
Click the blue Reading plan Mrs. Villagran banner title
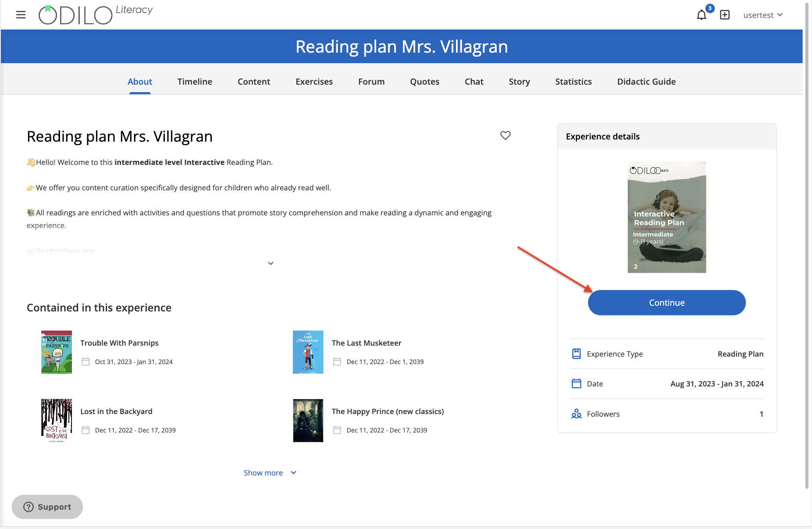pyautogui.click(x=402, y=46)
